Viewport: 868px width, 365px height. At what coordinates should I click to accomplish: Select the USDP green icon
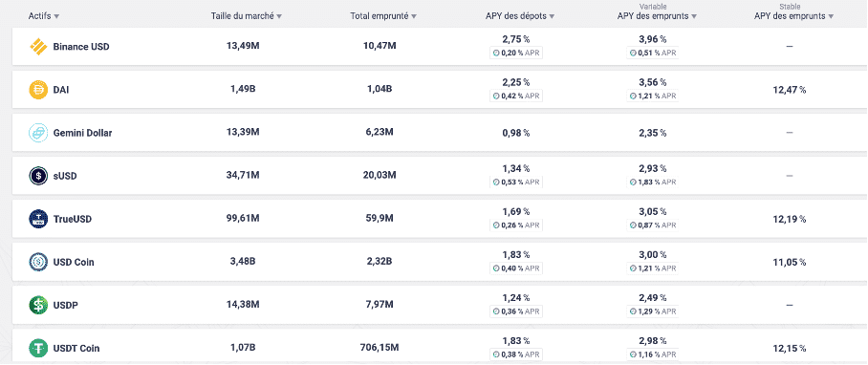point(38,305)
